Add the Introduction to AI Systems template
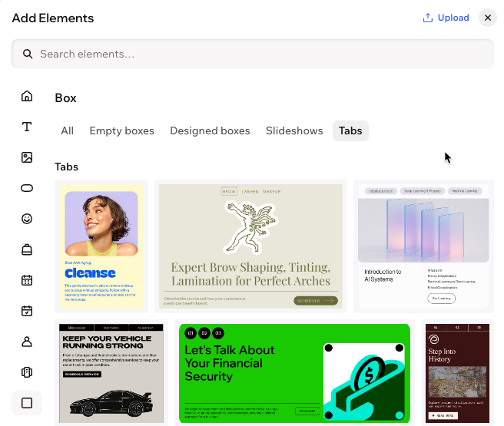 [x=423, y=246]
